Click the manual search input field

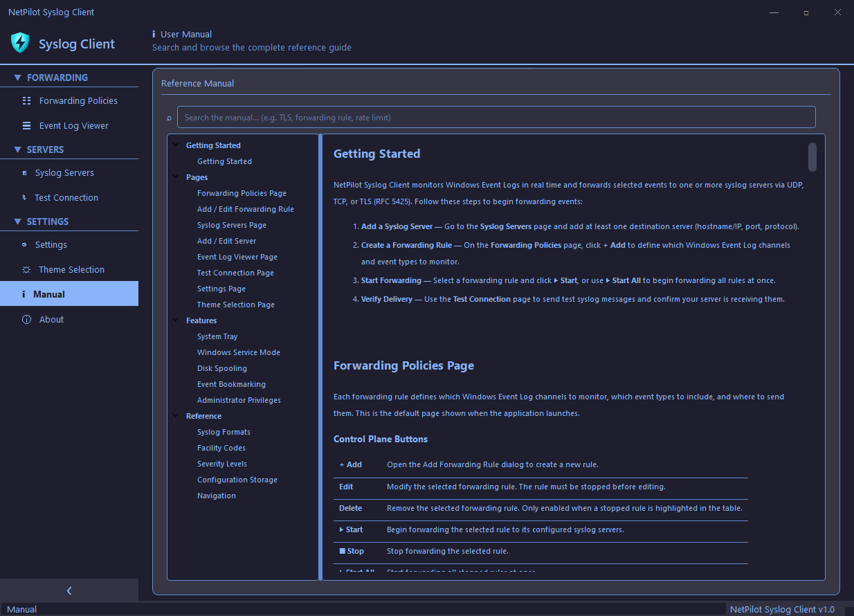(x=496, y=117)
